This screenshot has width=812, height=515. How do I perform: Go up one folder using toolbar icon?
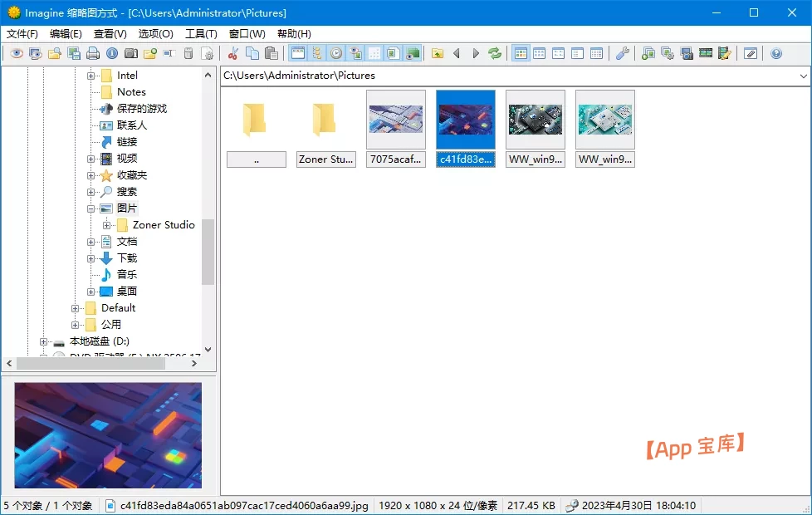pyautogui.click(x=438, y=53)
